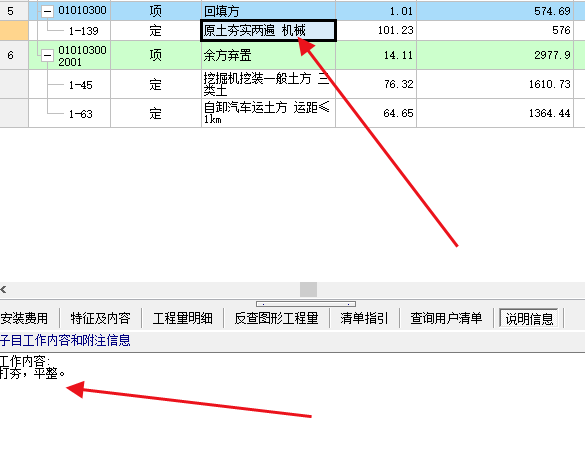Switch to the 特征及内容 tab
Viewport: 585px width, 465px height.
pos(100,318)
